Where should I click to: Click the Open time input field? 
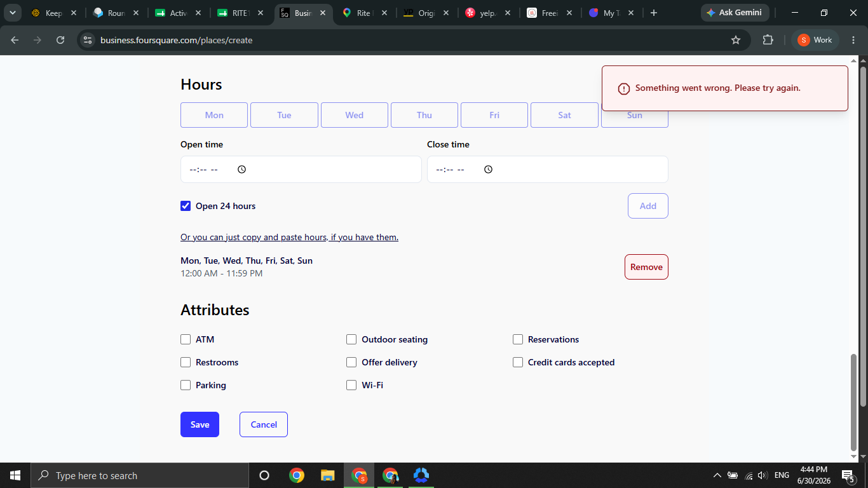[301, 169]
